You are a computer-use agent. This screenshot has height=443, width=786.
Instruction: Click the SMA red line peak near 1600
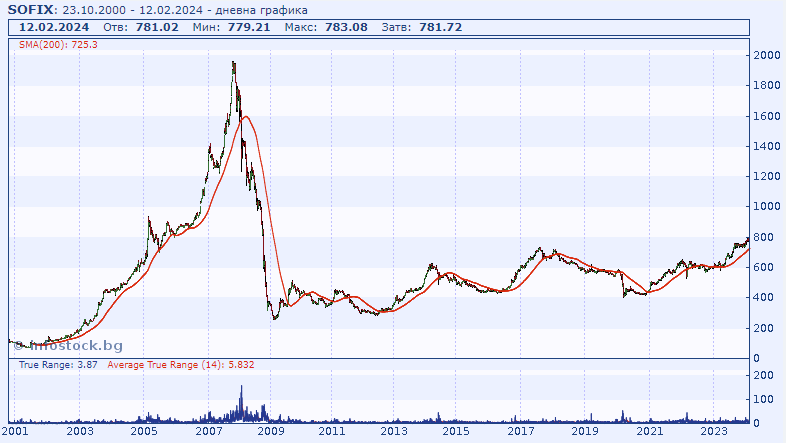[246, 117]
